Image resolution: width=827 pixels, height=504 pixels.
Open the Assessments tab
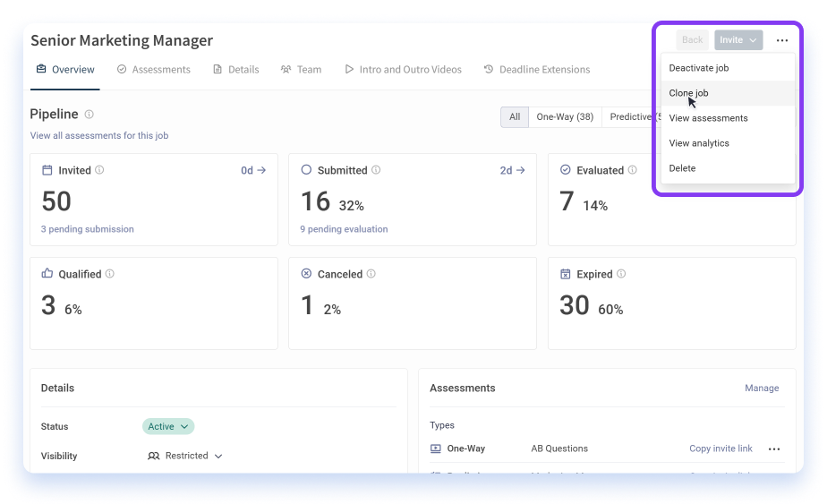pos(153,70)
